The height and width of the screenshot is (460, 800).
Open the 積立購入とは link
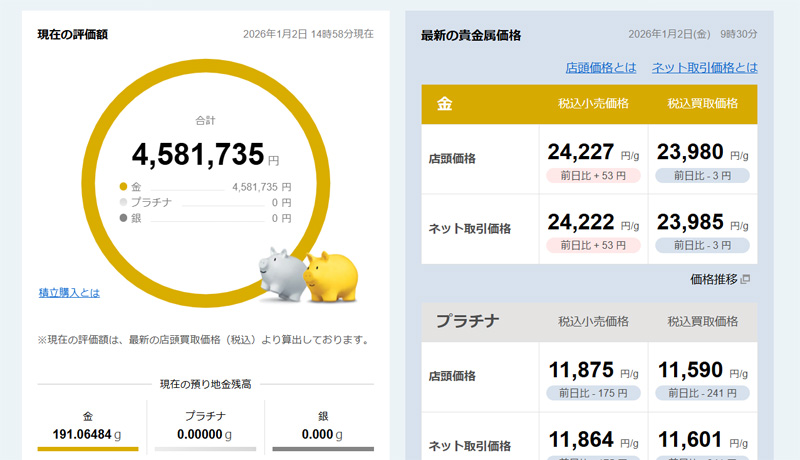click(69, 293)
